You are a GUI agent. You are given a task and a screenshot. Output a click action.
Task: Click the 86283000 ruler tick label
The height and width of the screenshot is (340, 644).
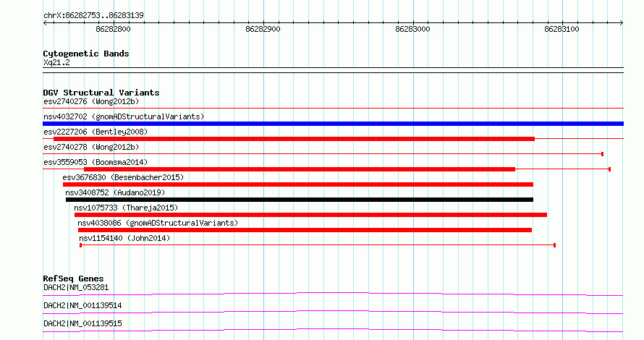[412, 29]
